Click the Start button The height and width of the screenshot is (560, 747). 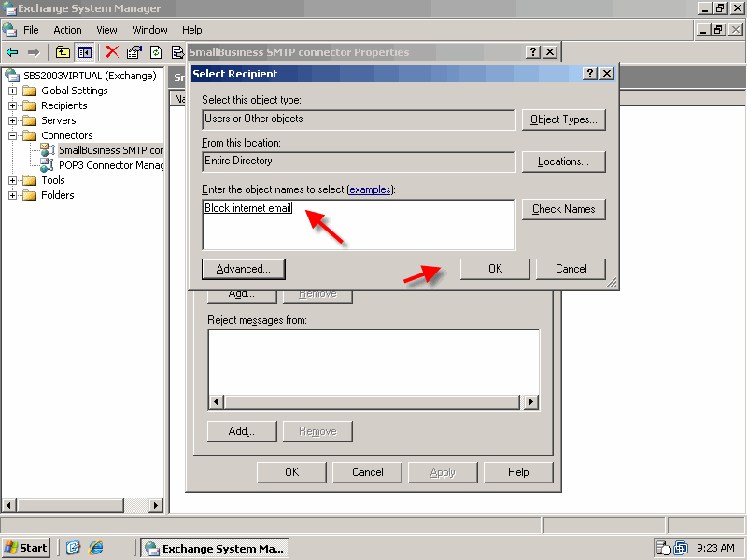[26, 548]
